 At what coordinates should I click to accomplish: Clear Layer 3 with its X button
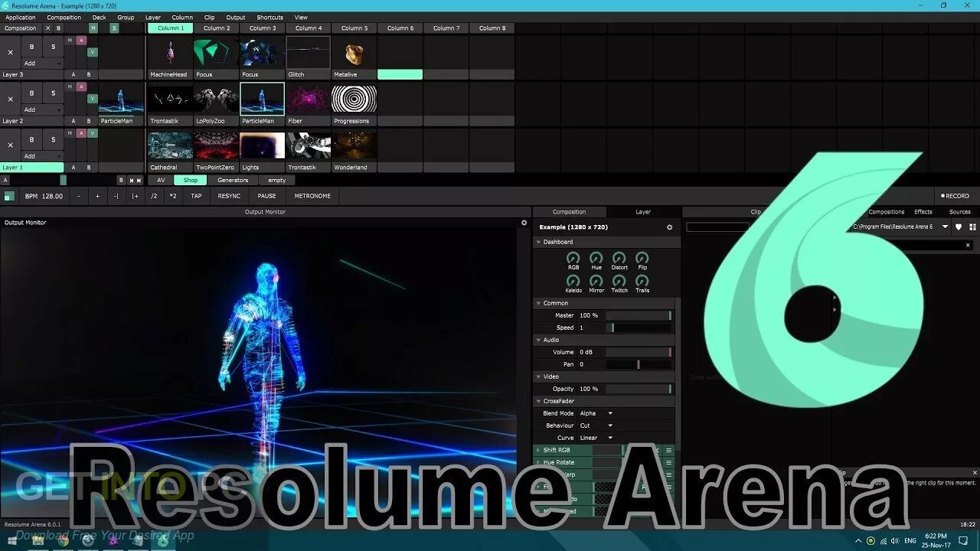tap(10, 52)
